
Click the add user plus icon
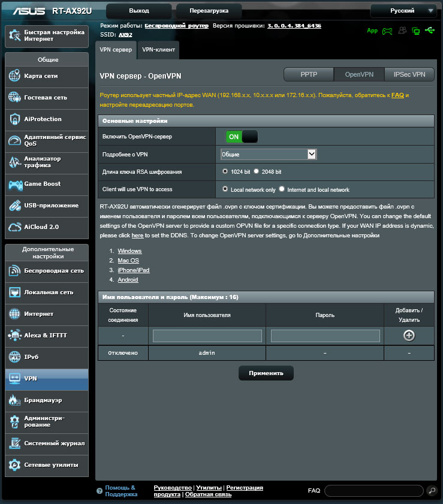click(x=409, y=336)
